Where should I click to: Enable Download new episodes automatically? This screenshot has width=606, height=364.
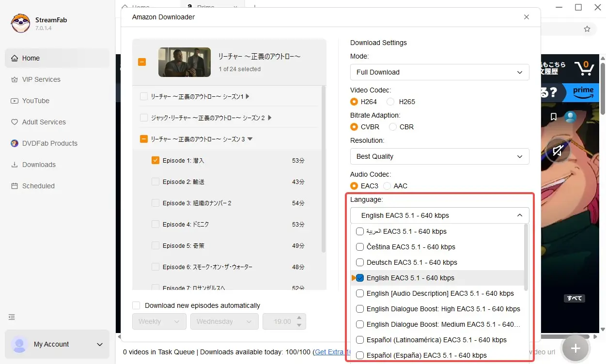pyautogui.click(x=136, y=305)
